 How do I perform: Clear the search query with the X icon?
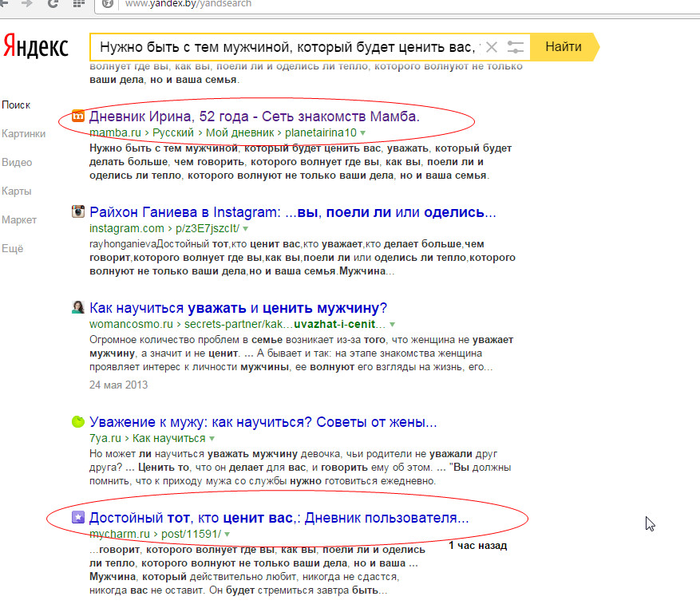click(492, 47)
